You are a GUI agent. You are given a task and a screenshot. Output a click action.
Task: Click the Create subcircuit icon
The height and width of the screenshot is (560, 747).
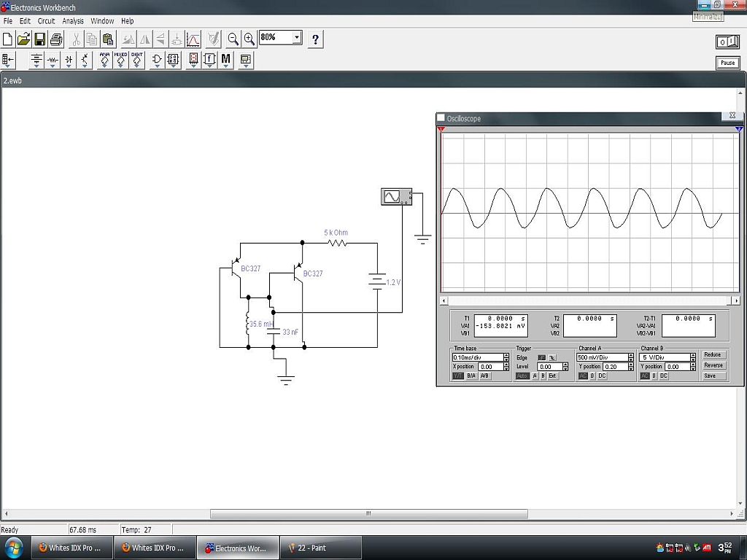[177, 39]
